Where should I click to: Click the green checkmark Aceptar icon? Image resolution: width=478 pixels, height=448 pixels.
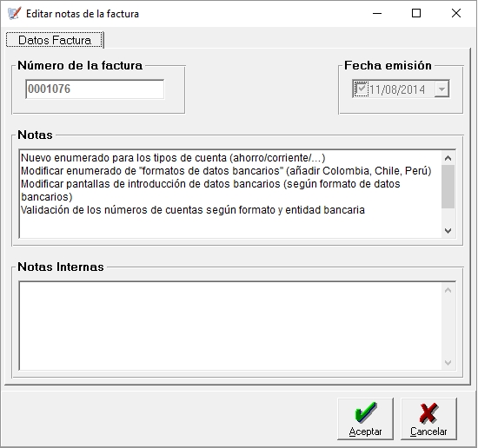click(366, 412)
